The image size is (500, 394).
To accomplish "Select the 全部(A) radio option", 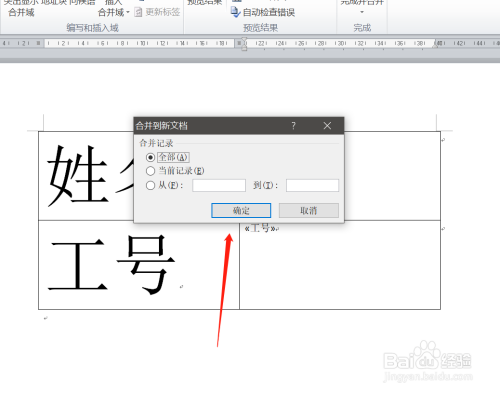I will 150,157.
